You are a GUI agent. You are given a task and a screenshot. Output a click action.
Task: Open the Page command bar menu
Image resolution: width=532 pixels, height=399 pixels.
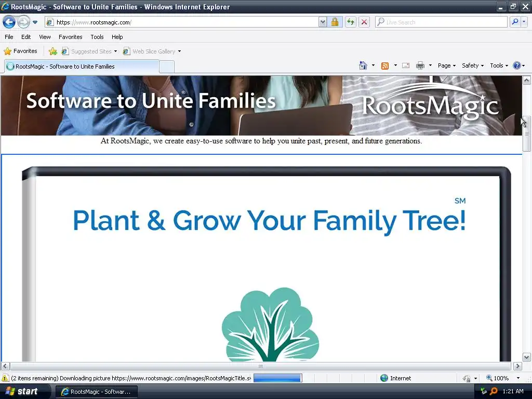[446, 65]
